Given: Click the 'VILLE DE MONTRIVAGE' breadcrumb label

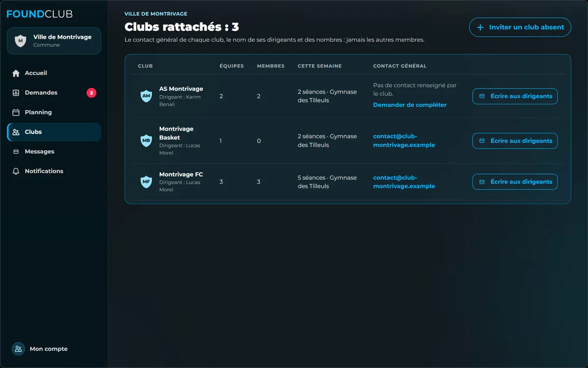Looking at the screenshot, I should coord(156,14).
